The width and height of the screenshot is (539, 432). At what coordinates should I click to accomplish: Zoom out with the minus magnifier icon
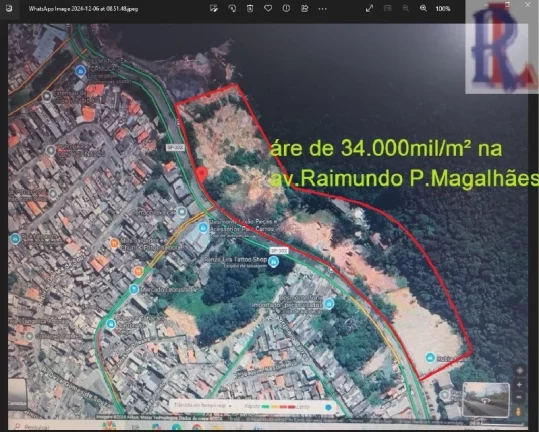tap(406, 8)
